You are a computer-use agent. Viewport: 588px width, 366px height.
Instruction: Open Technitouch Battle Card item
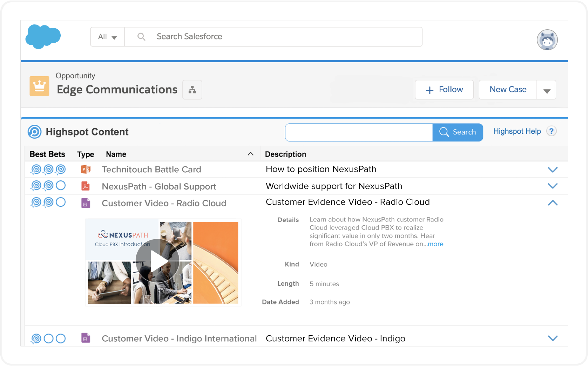[151, 169]
